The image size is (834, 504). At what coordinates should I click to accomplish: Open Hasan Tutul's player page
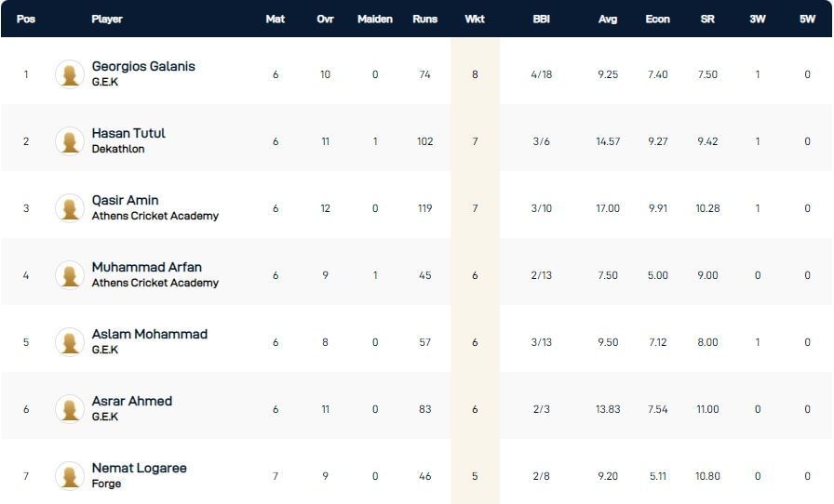tap(128, 134)
